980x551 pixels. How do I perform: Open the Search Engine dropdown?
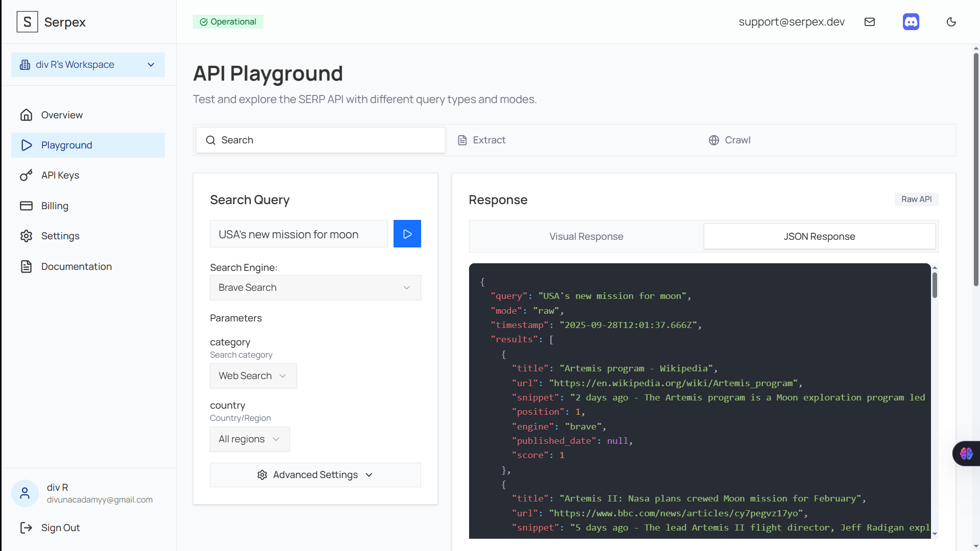(x=315, y=287)
